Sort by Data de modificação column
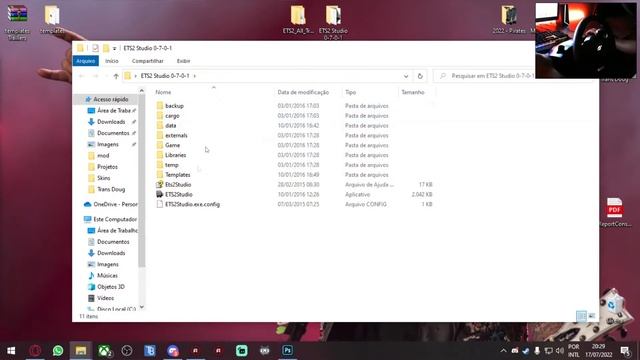640x360 pixels. 303,92
